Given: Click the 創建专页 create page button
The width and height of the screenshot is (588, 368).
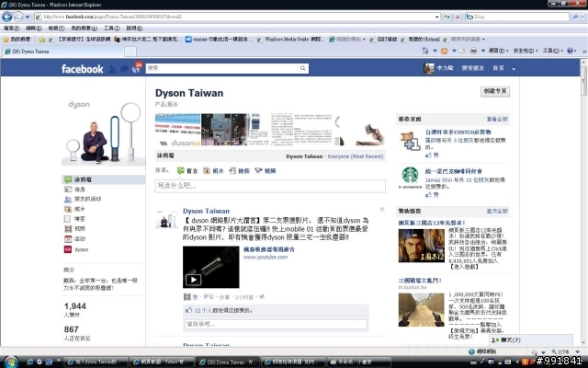Looking at the screenshot, I should [495, 91].
